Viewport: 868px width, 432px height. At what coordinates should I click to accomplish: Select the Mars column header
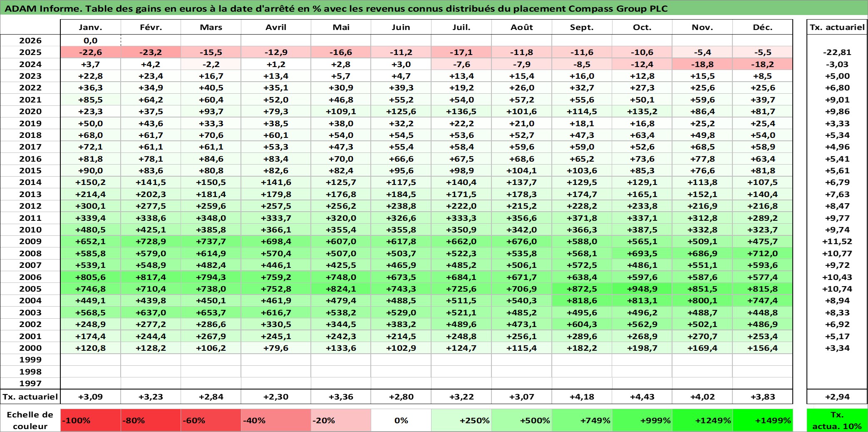[x=211, y=27]
